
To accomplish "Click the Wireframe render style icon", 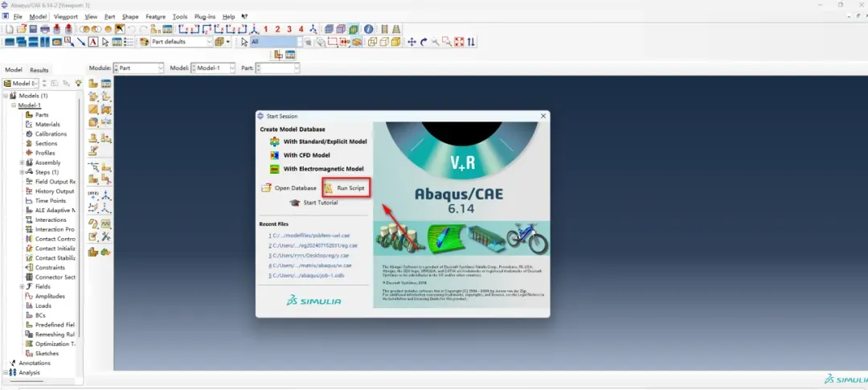I will pos(373,42).
